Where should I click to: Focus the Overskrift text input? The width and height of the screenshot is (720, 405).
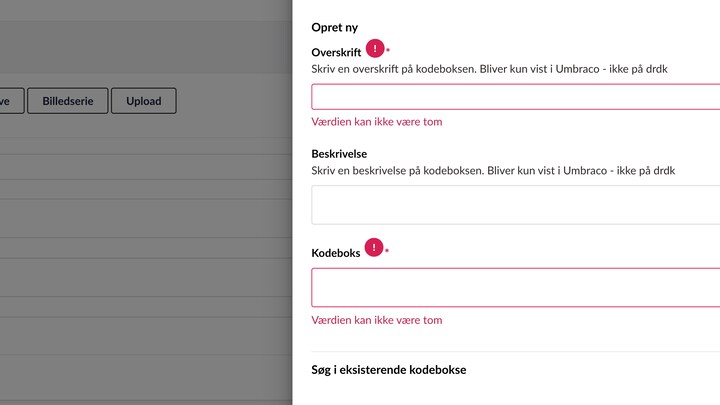pyautogui.click(x=516, y=97)
